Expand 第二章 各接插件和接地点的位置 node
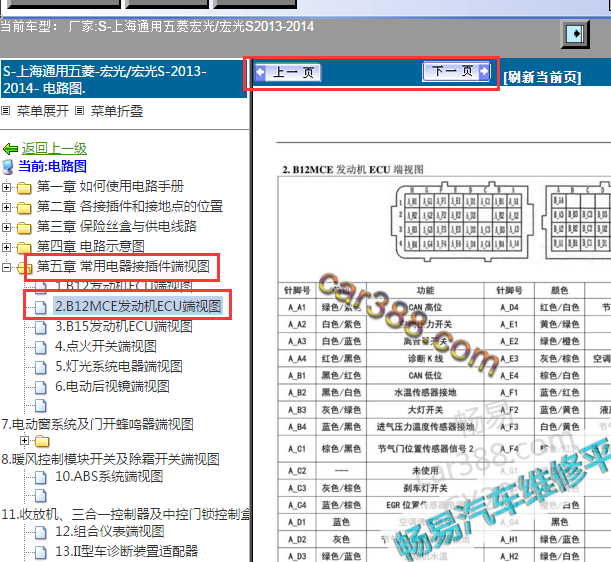The width and height of the screenshot is (611, 562). [x=6, y=207]
